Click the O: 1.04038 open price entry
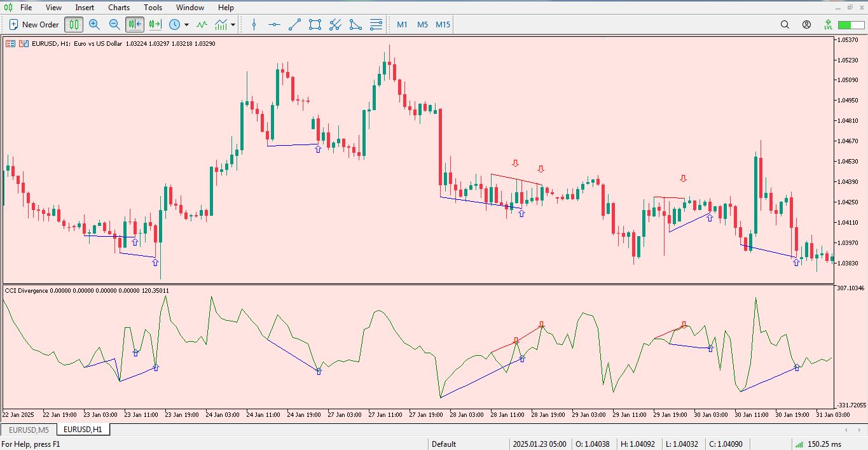The width and height of the screenshot is (868, 450). point(593,444)
